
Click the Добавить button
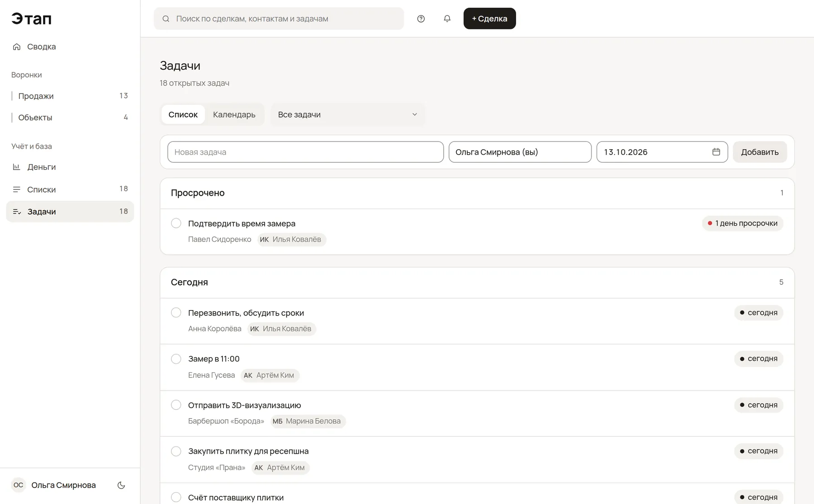pyautogui.click(x=760, y=152)
